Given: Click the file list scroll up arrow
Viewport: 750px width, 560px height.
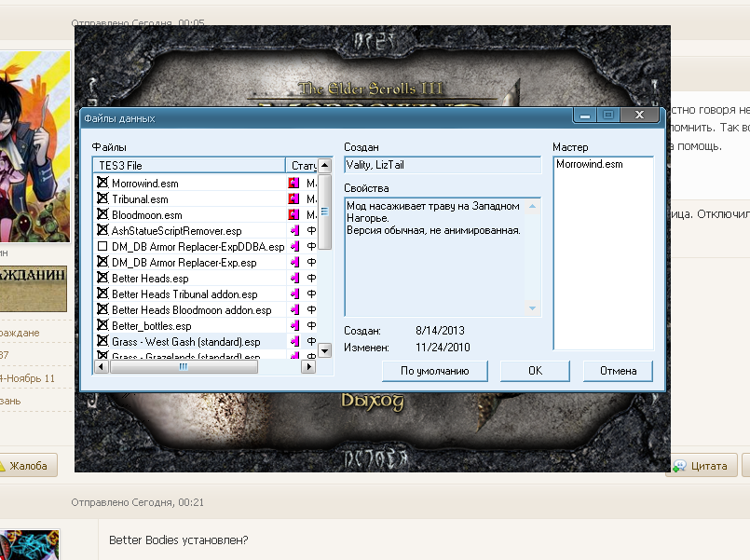Looking at the screenshot, I should (325, 166).
